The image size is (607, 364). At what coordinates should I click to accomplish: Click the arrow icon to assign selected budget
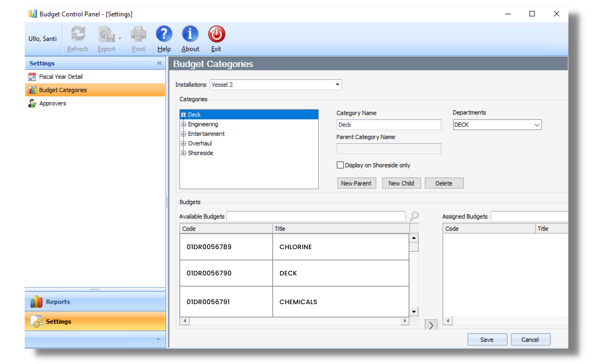431,325
